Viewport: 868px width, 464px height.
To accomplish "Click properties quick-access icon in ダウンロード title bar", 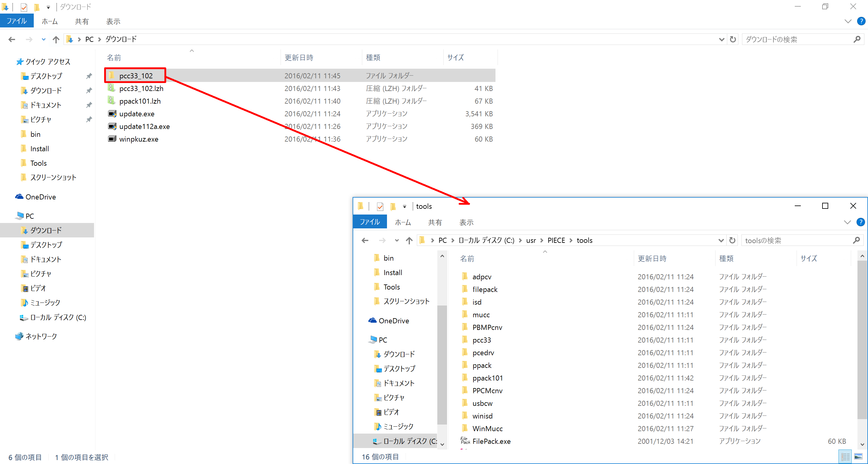I will pyautogui.click(x=24, y=7).
